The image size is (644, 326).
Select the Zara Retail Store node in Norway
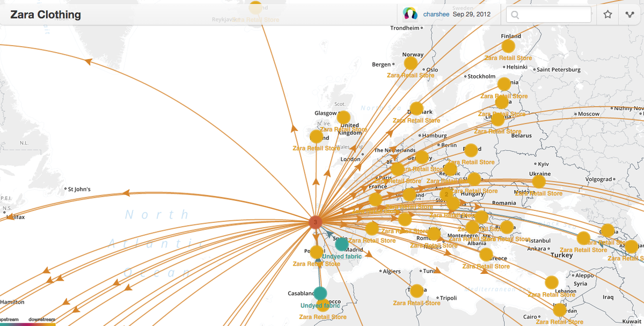tap(411, 63)
